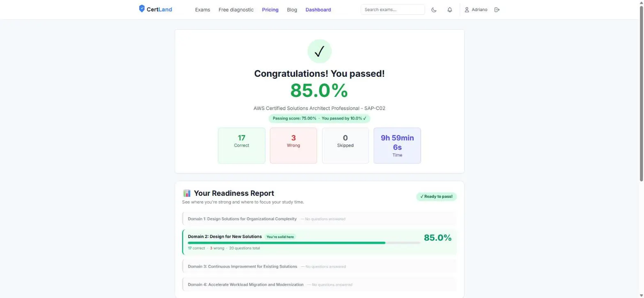Click the CertLand shield logo icon
644x298 pixels.
(142, 9)
